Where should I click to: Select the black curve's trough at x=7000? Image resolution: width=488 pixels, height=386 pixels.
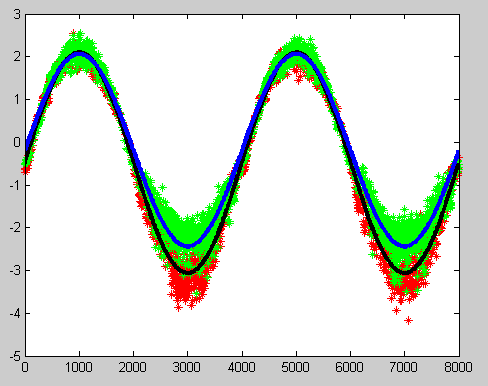tap(405, 272)
